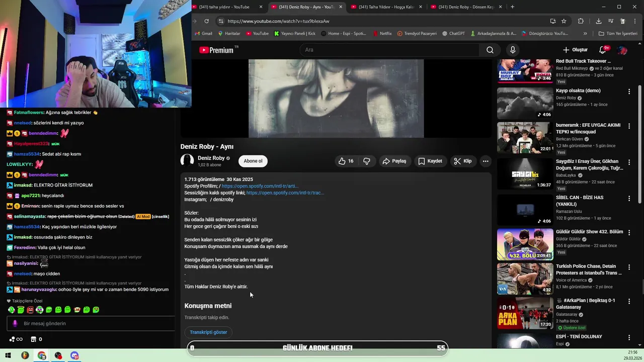The height and width of the screenshot is (362, 644).
Task: Click the Paylaş share button
Action: [x=394, y=161]
